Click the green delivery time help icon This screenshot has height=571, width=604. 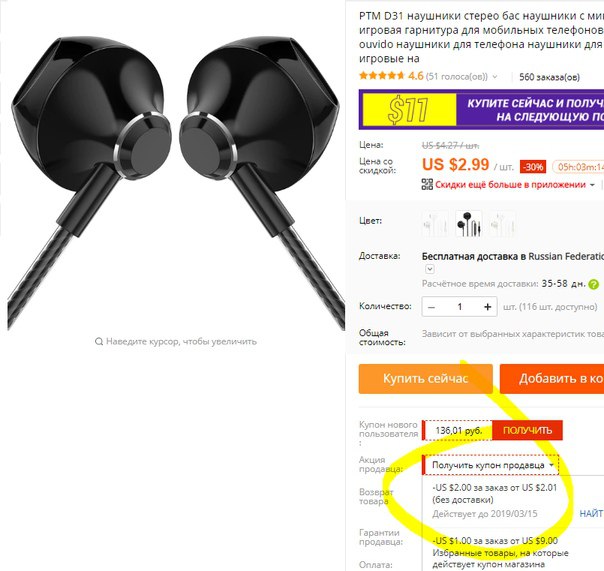[x=594, y=285]
